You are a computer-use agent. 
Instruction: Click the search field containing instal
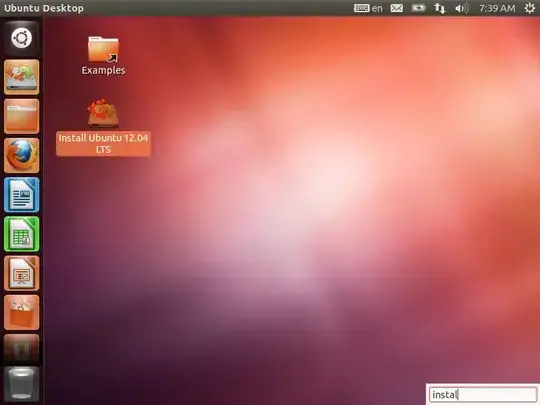(x=483, y=394)
